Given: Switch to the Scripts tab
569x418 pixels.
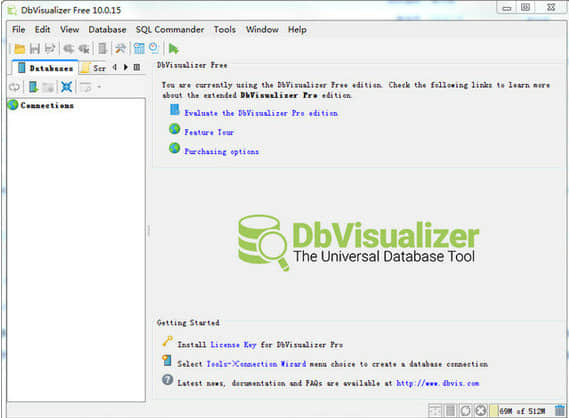Looking at the screenshot, I should tap(94, 68).
